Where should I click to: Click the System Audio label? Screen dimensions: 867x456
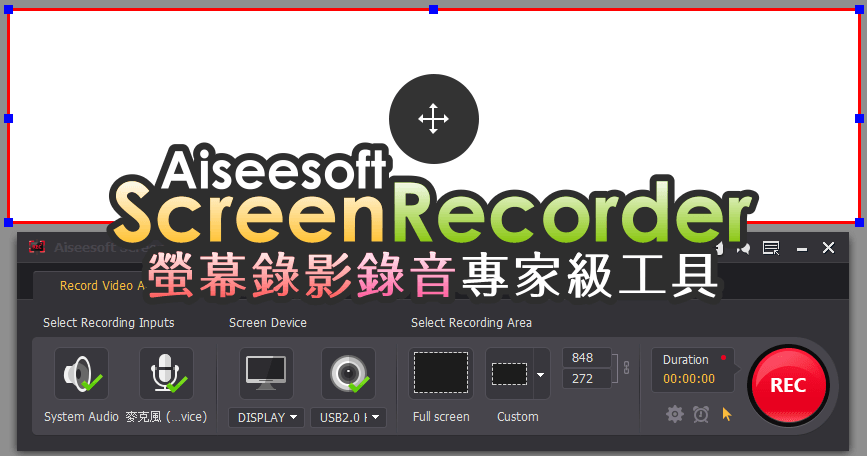[x=81, y=417]
